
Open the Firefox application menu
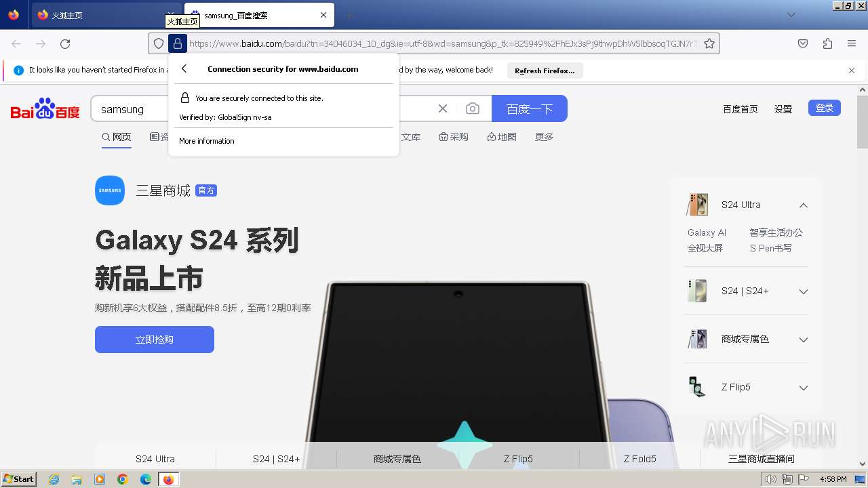[x=852, y=43]
